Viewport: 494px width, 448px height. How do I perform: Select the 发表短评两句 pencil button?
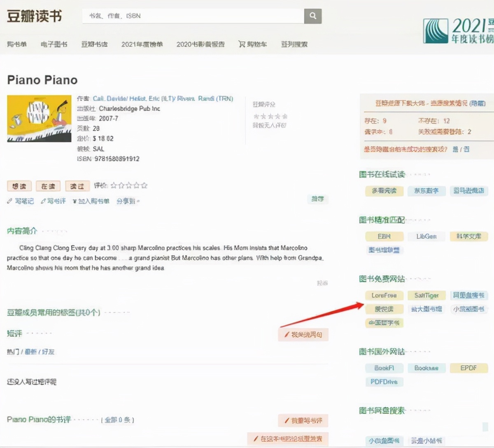click(303, 335)
